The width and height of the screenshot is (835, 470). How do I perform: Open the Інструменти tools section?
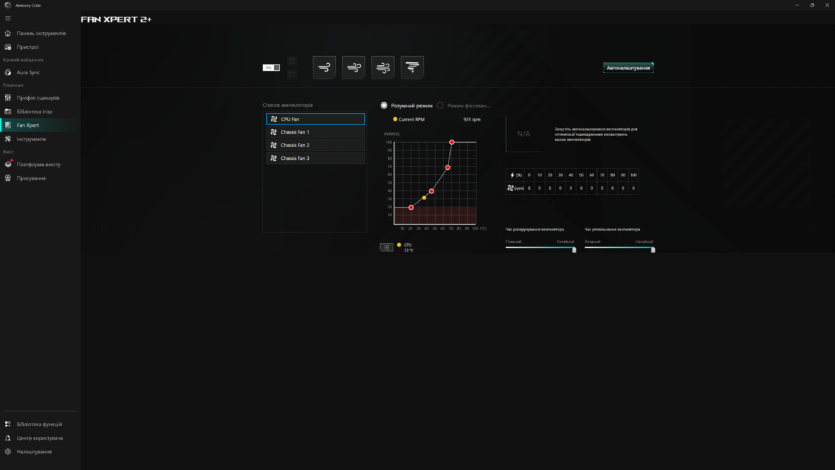tap(31, 139)
